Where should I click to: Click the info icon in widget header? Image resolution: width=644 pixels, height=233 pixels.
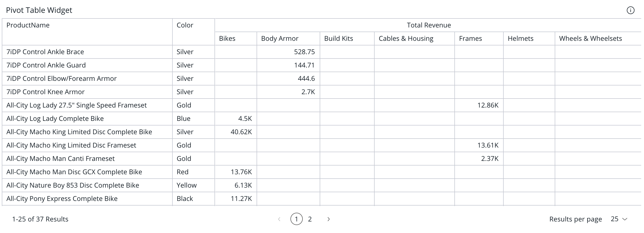[x=630, y=10]
